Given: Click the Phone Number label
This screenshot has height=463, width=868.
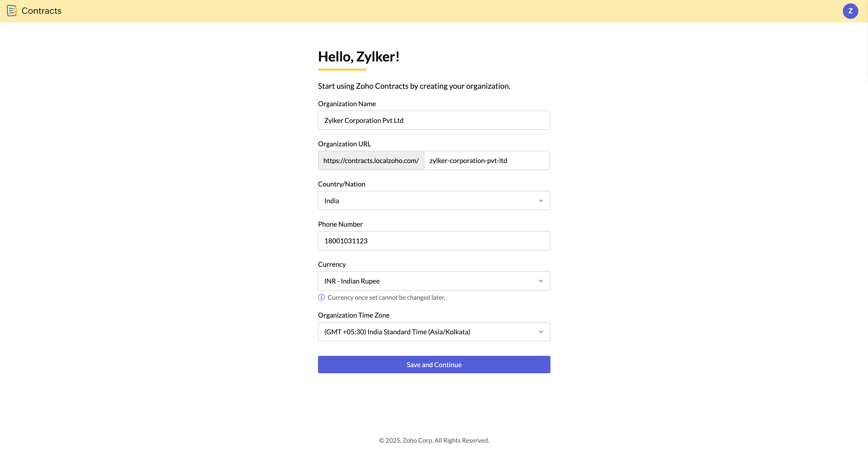Looking at the screenshot, I should click(x=340, y=224).
